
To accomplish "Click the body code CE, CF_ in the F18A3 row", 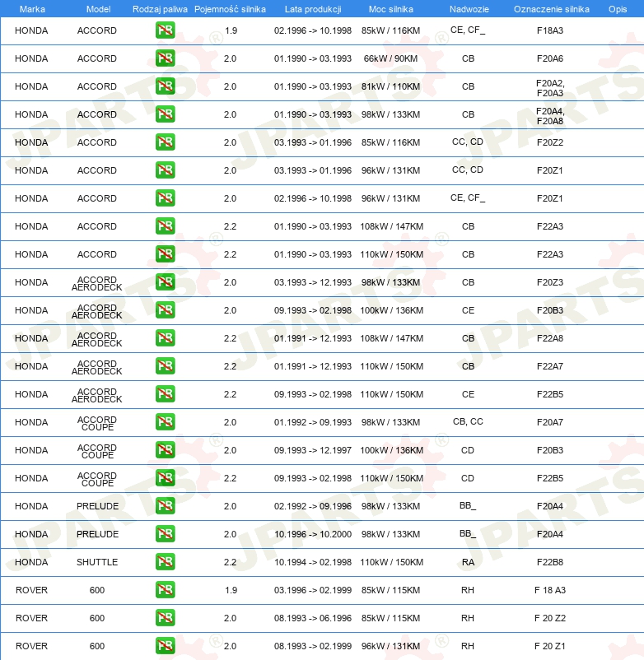I will [x=468, y=30].
